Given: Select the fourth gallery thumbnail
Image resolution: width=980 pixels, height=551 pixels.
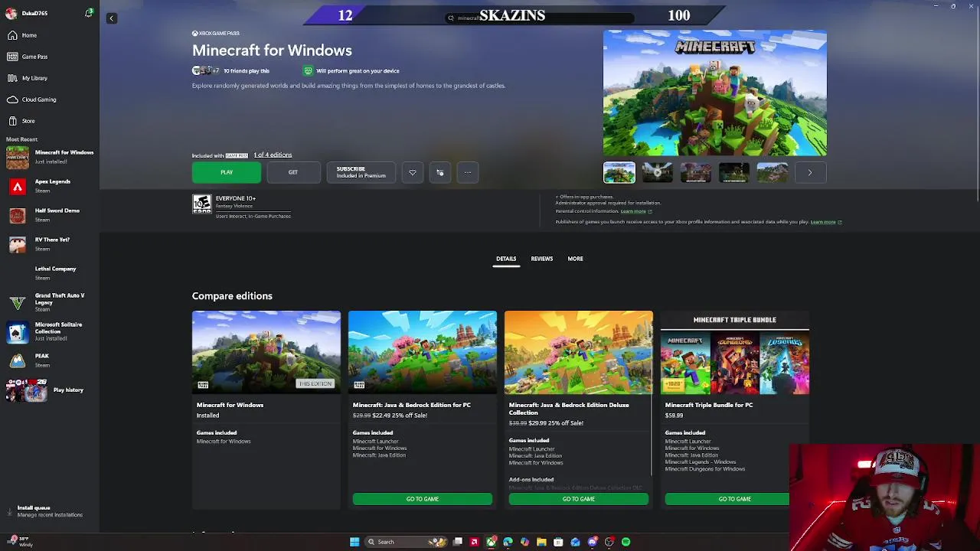Looking at the screenshot, I should pos(734,173).
